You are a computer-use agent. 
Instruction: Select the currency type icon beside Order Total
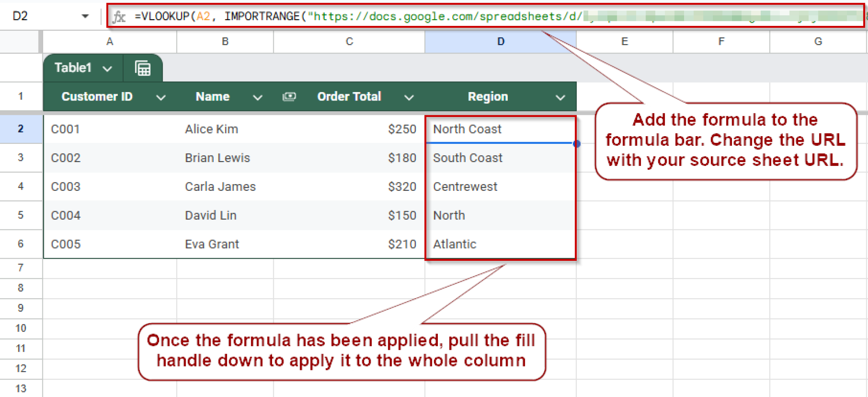tap(289, 96)
